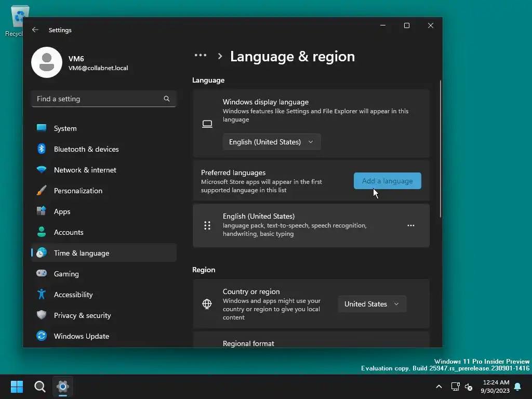Click the Windows Update refresh icon
The height and width of the screenshot is (399, 532).
pyautogui.click(x=42, y=336)
